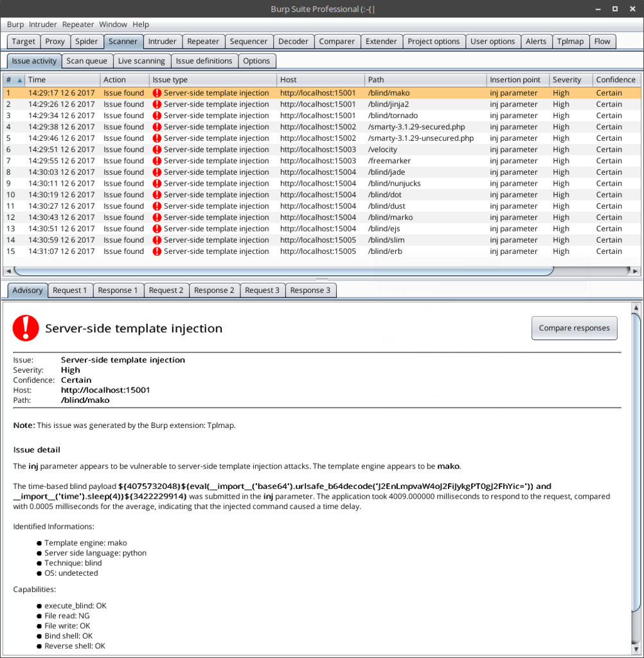Click the red issue icon in the /blind/erb row

pos(157,251)
